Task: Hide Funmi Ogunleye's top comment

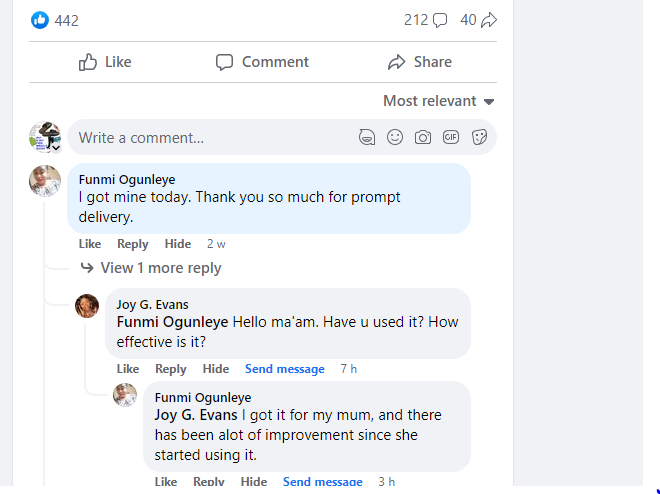Action: [178, 244]
